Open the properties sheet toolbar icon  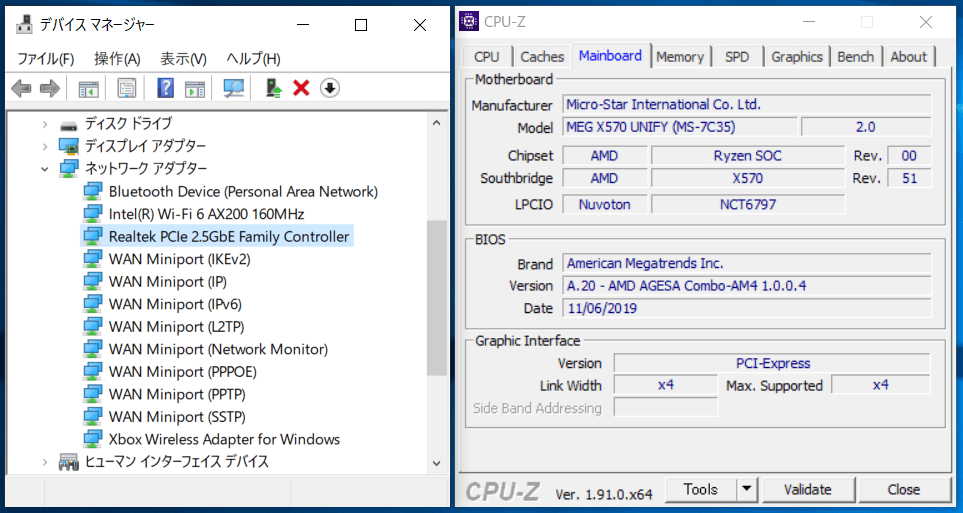click(127, 88)
